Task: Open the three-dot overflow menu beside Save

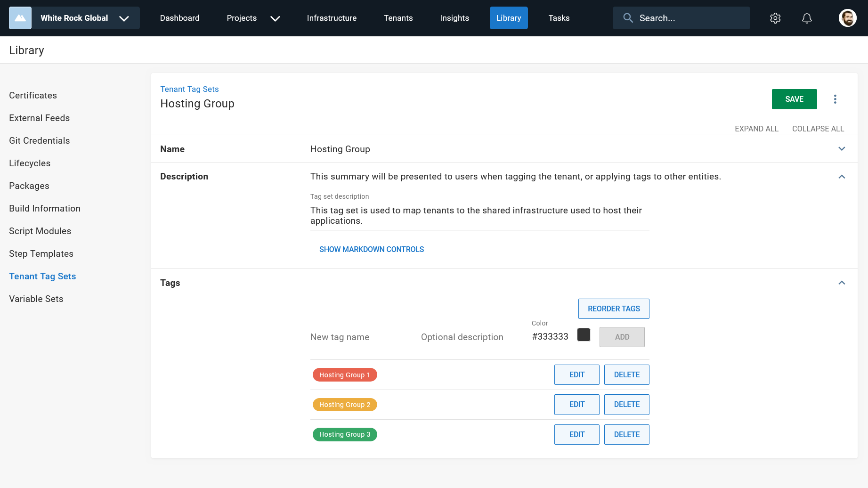Action: click(x=835, y=99)
